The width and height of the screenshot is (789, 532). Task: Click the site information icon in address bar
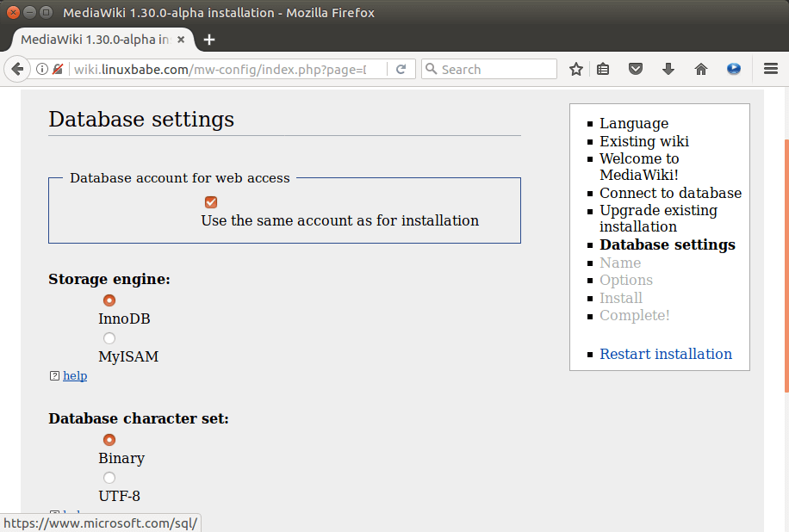pos(41,70)
